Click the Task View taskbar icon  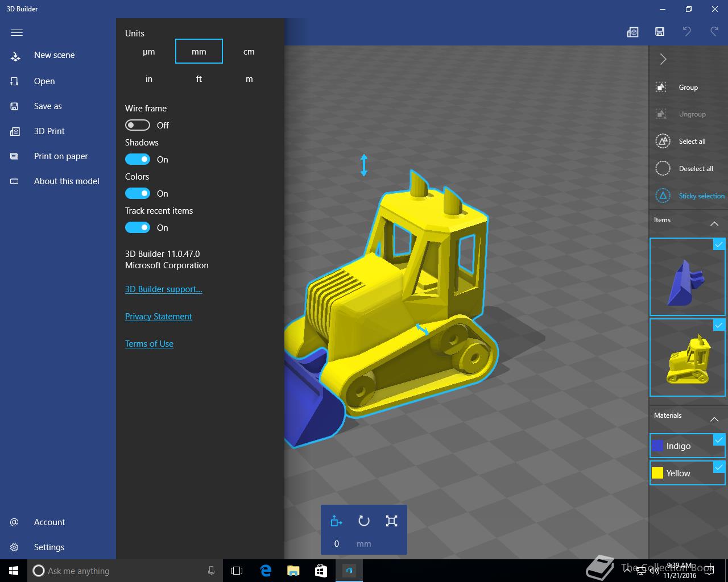[237, 571]
